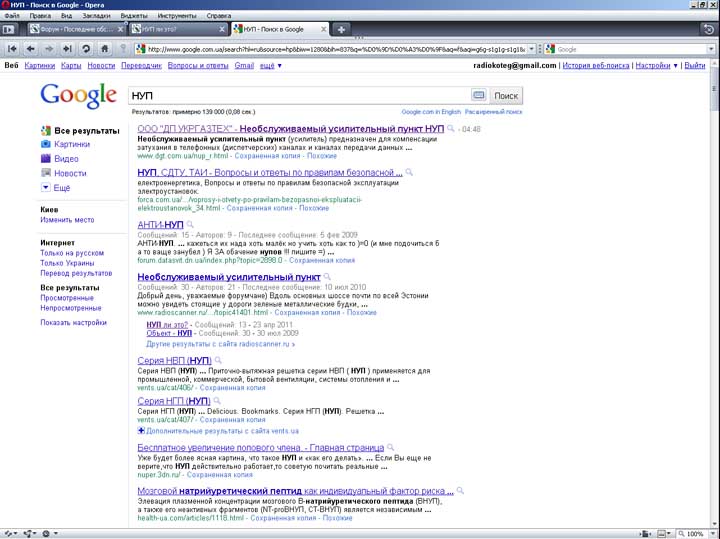Click into Google query field containing НУП
This screenshot has height=539, width=720.
pyautogui.click(x=299, y=95)
